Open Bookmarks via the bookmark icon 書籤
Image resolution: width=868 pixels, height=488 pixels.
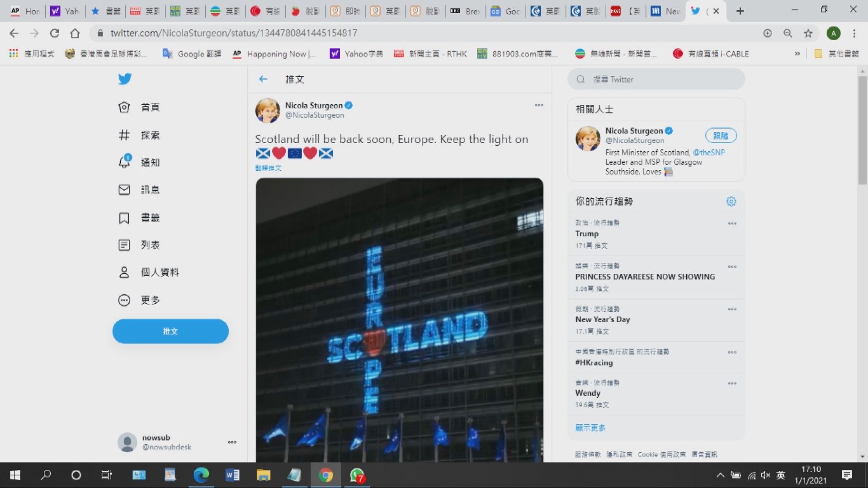click(124, 218)
